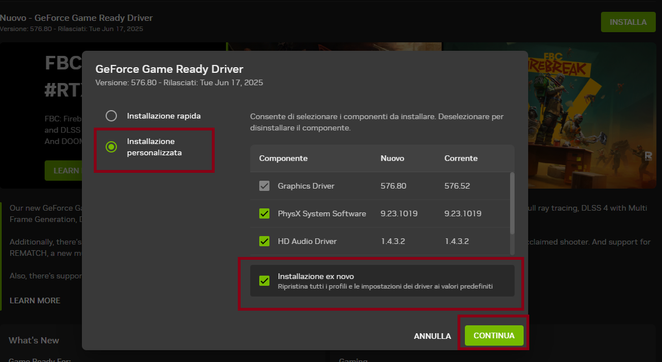Click the Installazione ex novo label text
662x362 pixels.
coord(316,276)
